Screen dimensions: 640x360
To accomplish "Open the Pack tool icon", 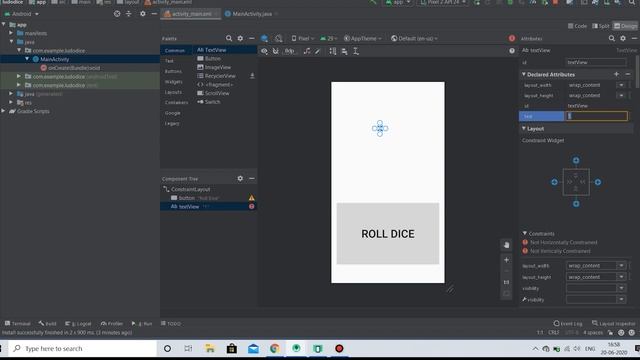I will click(x=333, y=51).
